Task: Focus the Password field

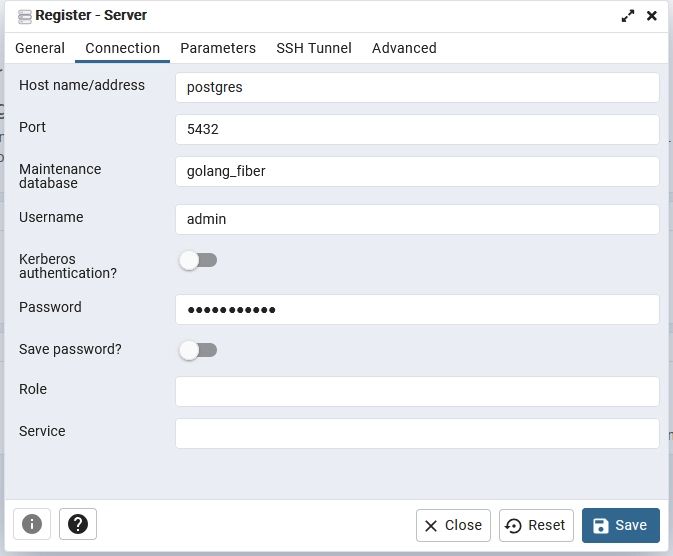Action: [417, 310]
